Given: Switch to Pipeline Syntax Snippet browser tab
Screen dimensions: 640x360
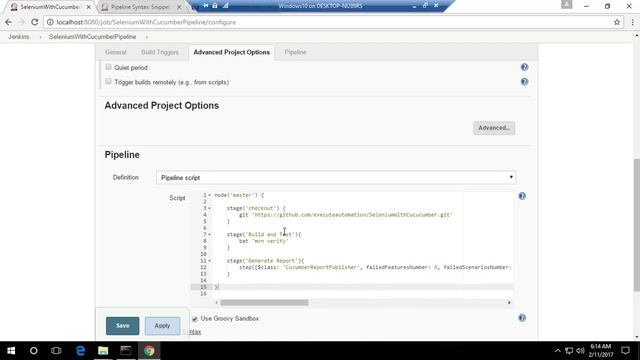Looking at the screenshot, I should [140, 7].
